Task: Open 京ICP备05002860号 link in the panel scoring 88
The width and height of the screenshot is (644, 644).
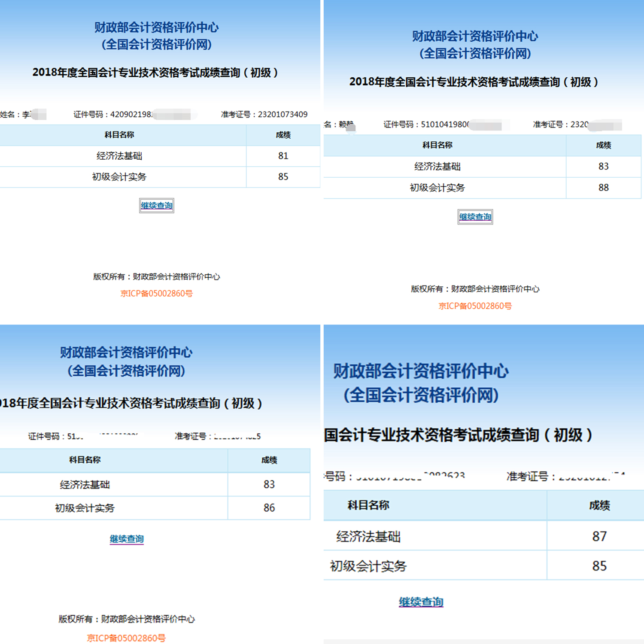Action: pyautogui.click(x=475, y=306)
